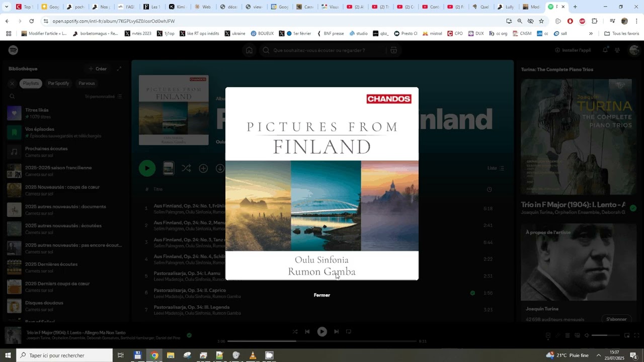Open the Browse icon beside the search field
Screen dimensions: 644x362
393,50
